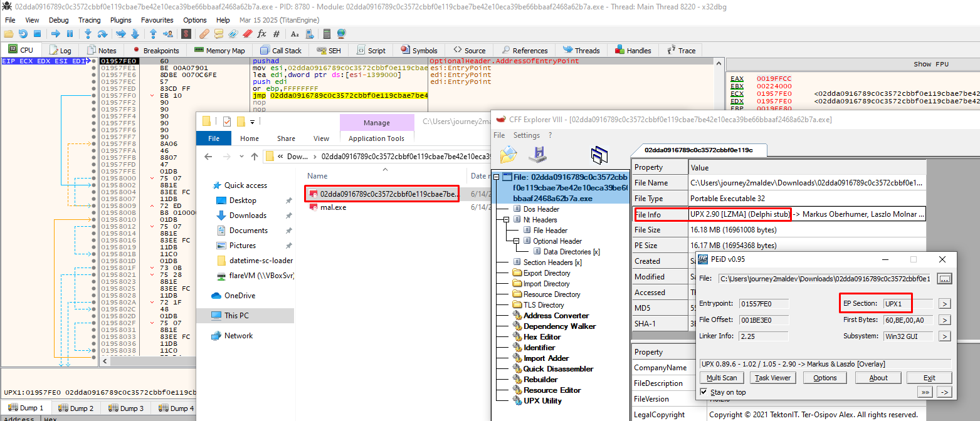Open the Debug menu in x32dbg
Image resolution: width=980 pixels, height=421 pixels.
[58, 20]
